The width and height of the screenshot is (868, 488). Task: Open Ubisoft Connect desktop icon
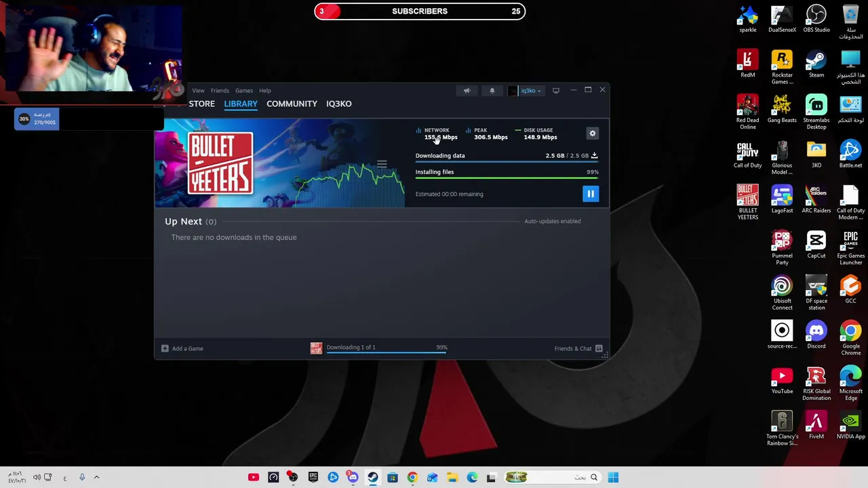point(782,293)
